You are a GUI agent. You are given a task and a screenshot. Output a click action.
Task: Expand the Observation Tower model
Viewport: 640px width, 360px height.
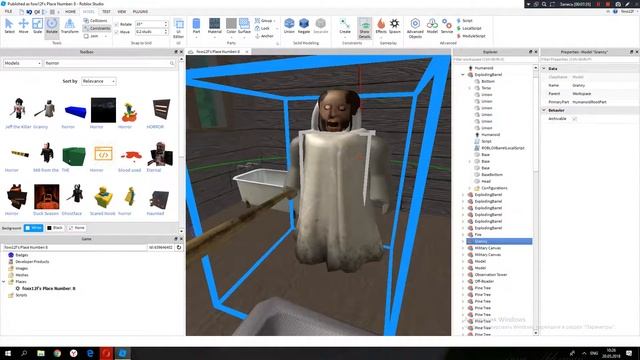[x=463, y=275]
